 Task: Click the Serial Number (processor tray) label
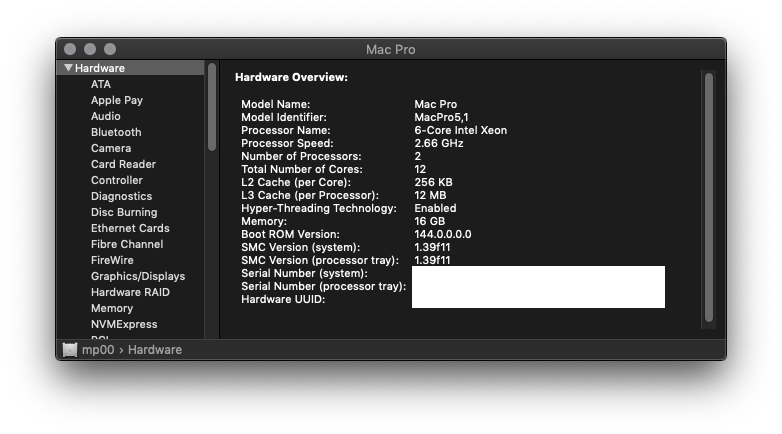click(323, 286)
